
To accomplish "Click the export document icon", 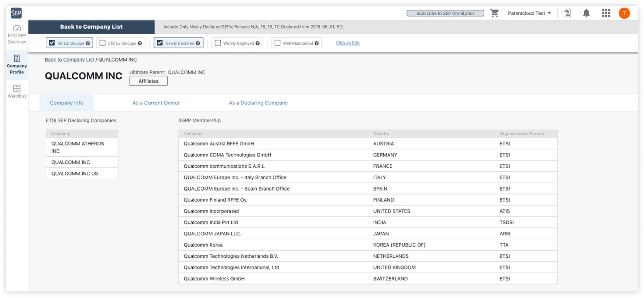I will coord(567,13).
